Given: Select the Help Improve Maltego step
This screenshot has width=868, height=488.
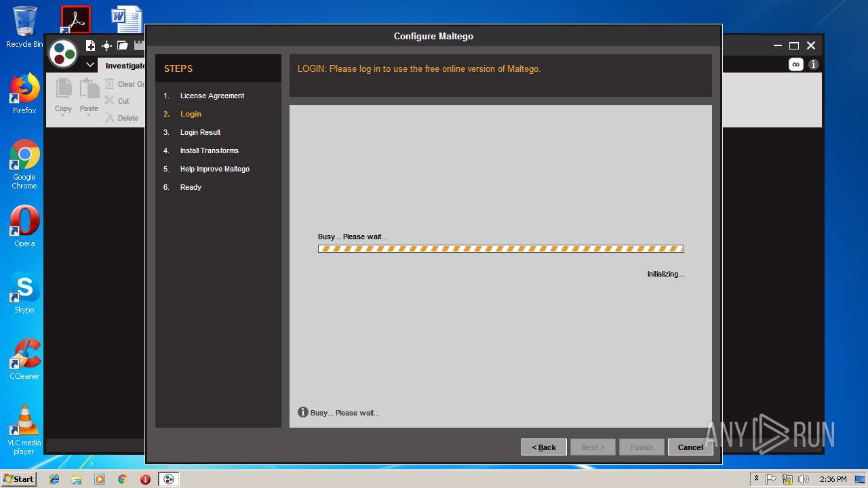Looking at the screenshot, I should (x=214, y=169).
